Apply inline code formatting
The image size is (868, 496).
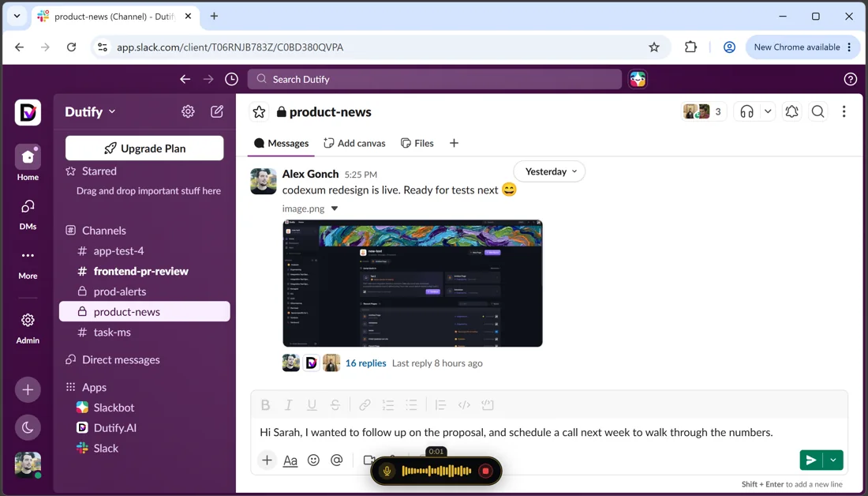[x=464, y=405]
